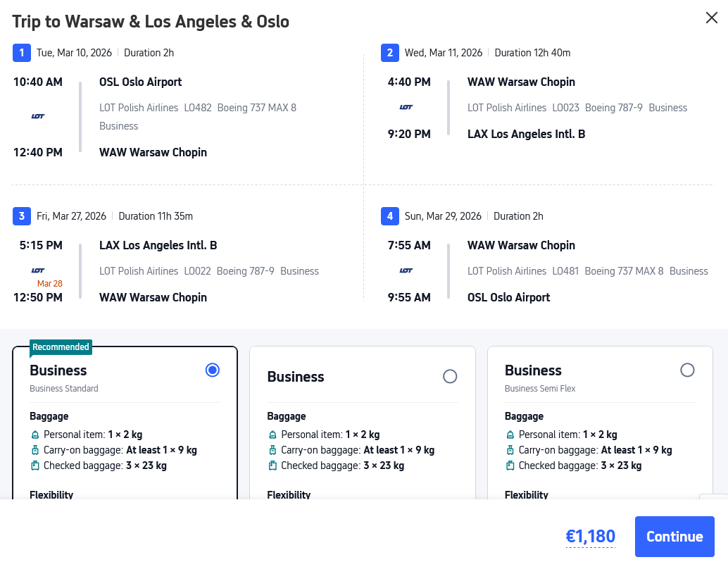The height and width of the screenshot is (562, 728).
Task: Click carry-on baggage icon in middle Business card
Action: pos(272,450)
